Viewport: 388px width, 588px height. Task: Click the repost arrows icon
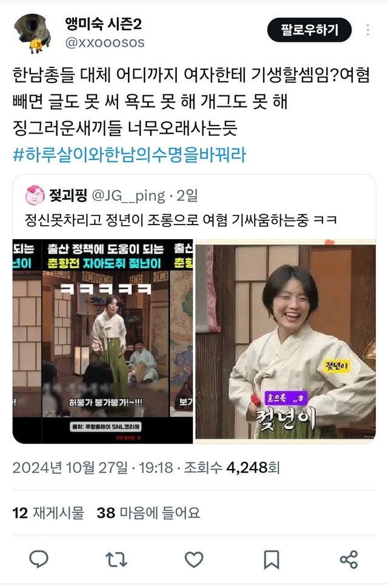click(x=116, y=559)
